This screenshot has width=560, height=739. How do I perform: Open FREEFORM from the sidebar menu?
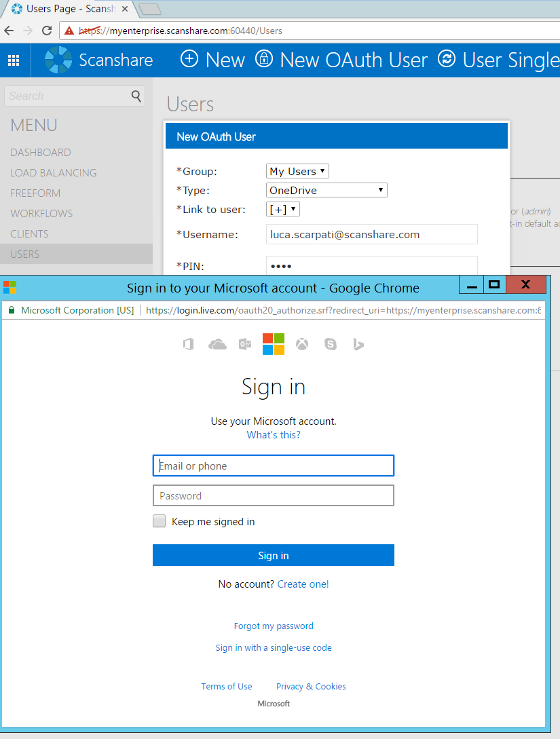tap(35, 193)
